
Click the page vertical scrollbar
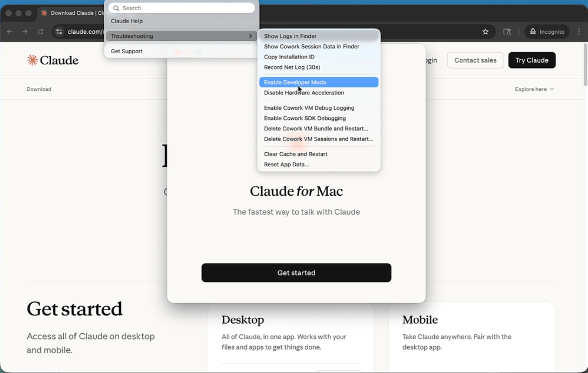pos(585,65)
